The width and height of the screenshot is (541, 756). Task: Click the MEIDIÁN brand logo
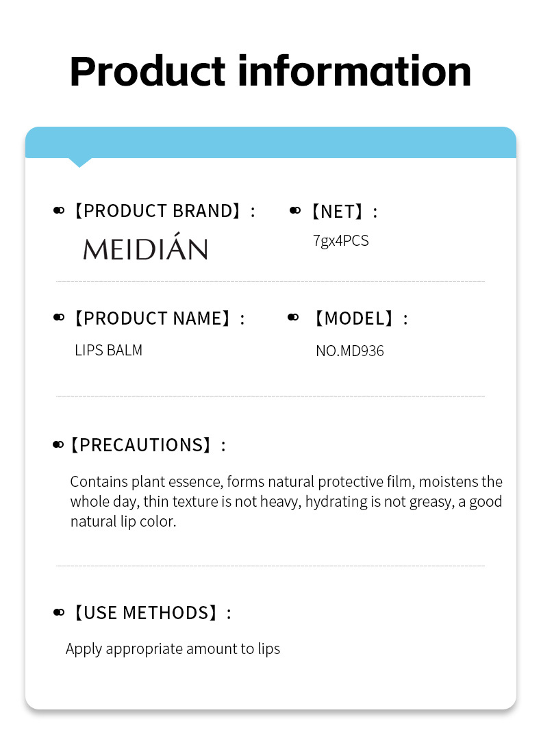coord(145,248)
